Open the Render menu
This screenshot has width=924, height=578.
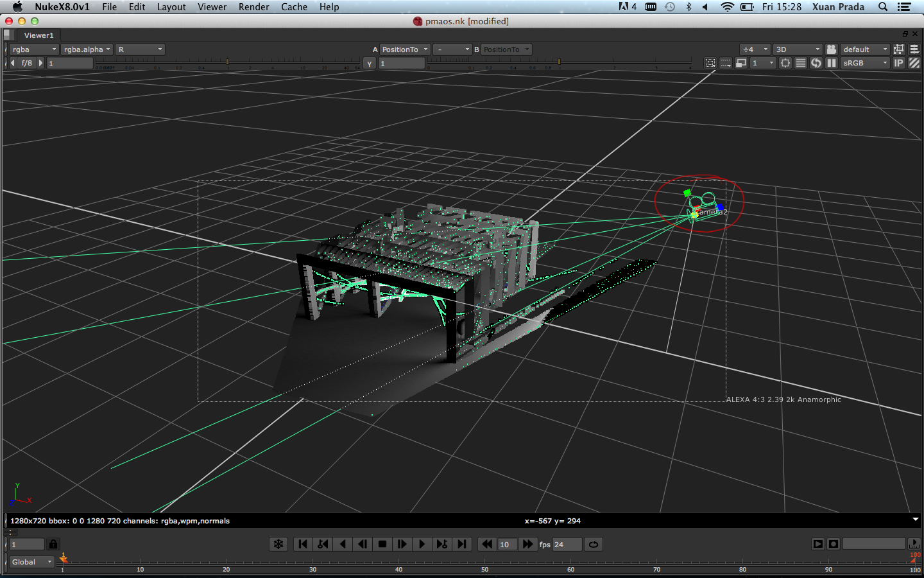[254, 7]
